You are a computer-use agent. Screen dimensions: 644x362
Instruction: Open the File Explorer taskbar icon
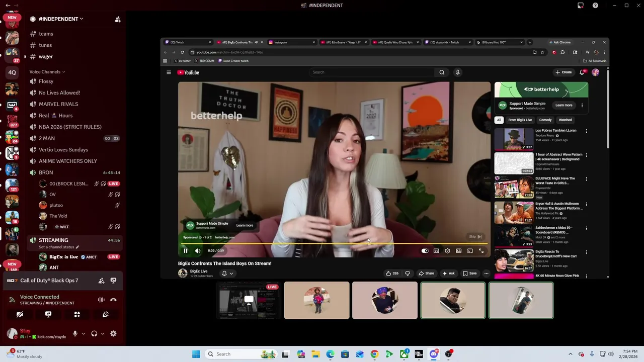click(x=315, y=354)
